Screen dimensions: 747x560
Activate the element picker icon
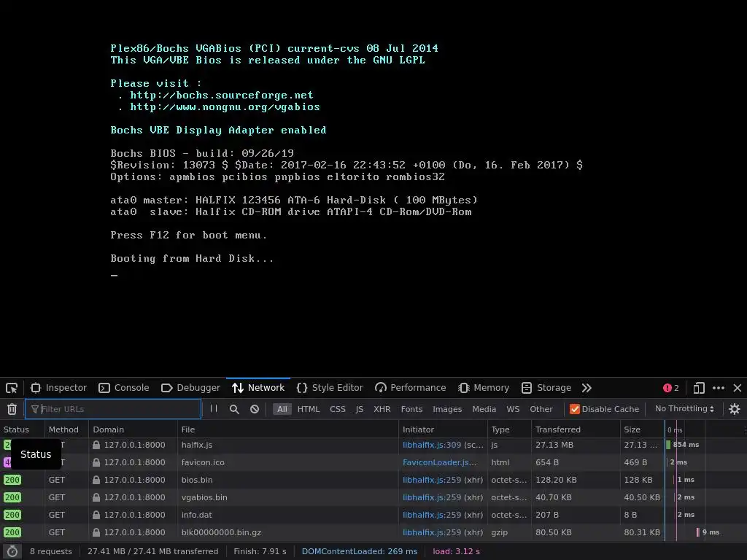coord(12,388)
